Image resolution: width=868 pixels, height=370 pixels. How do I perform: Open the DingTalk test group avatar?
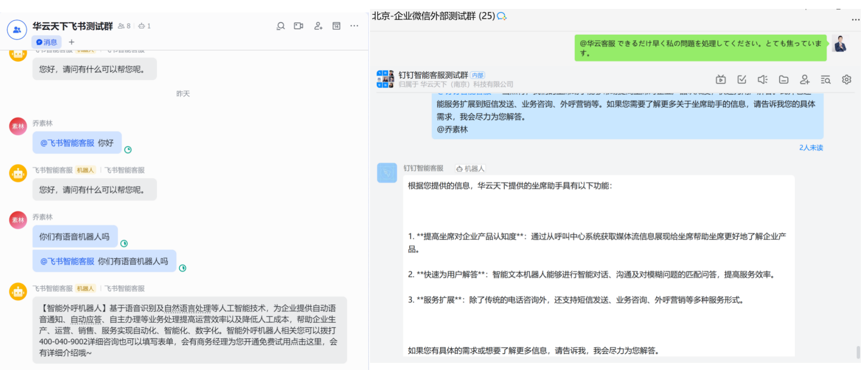click(x=385, y=79)
